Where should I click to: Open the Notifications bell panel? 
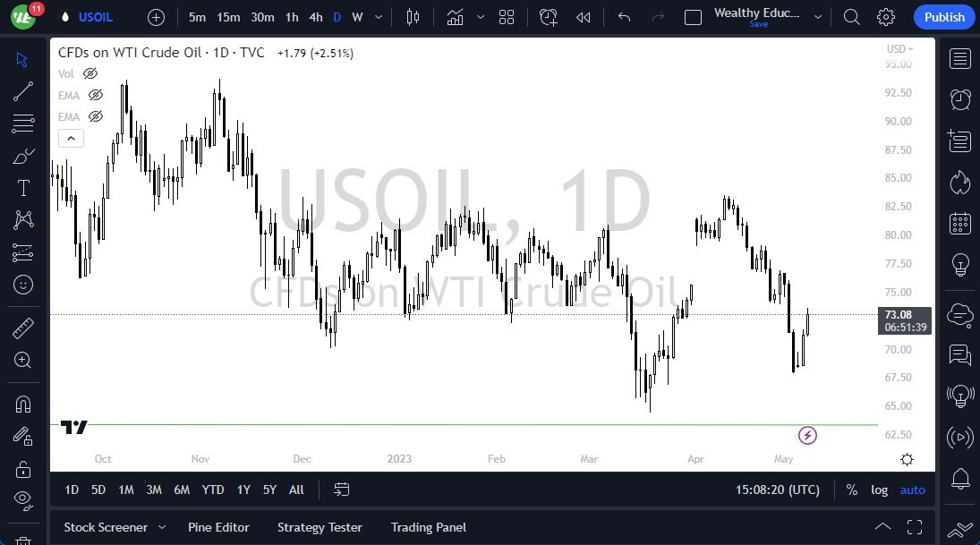(x=959, y=481)
